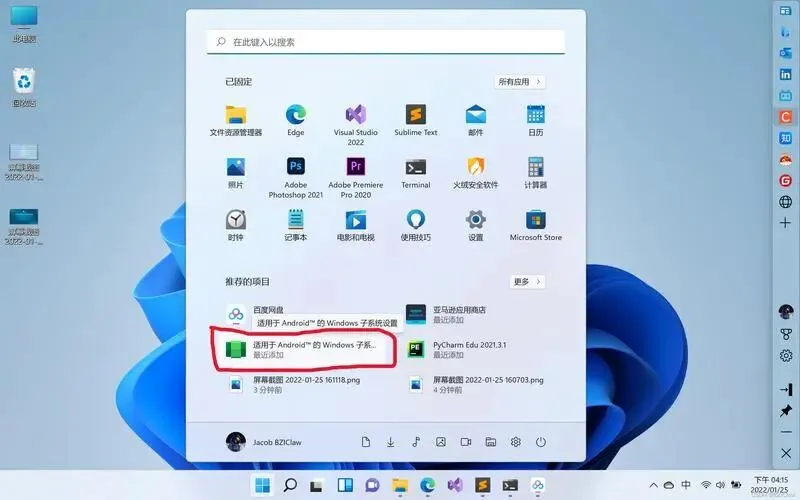Viewport: 800px width, 500px height.
Task: Open 屏幕截图 2022-01-25 160703.png file
Action: (x=476, y=385)
